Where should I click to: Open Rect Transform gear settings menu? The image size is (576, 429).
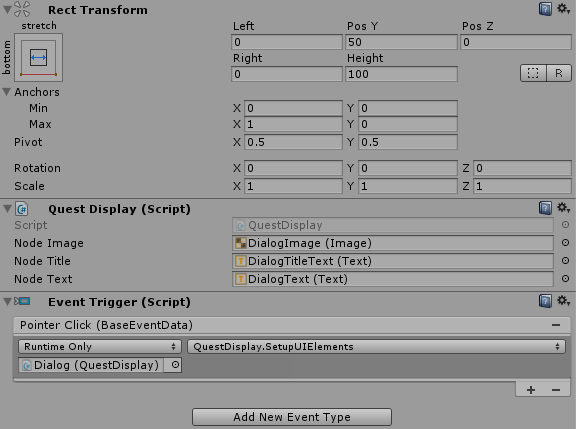tap(563, 9)
